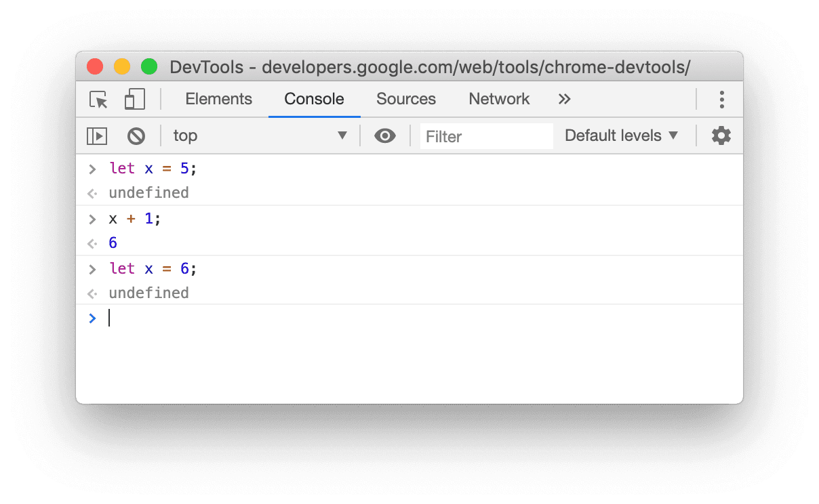This screenshot has width=819, height=504.
Task: Toggle the device toolbar
Action: pyautogui.click(x=134, y=99)
